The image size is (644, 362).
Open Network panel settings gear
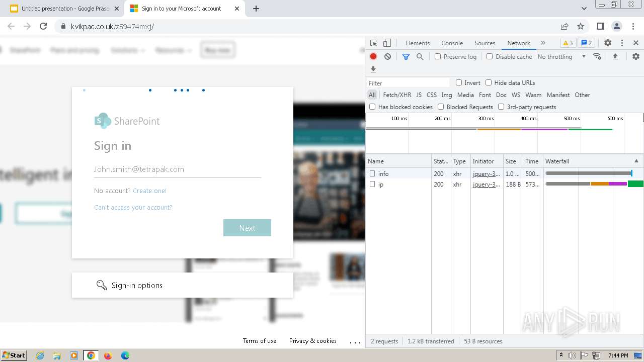pyautogui.click(x=636, y=57)
